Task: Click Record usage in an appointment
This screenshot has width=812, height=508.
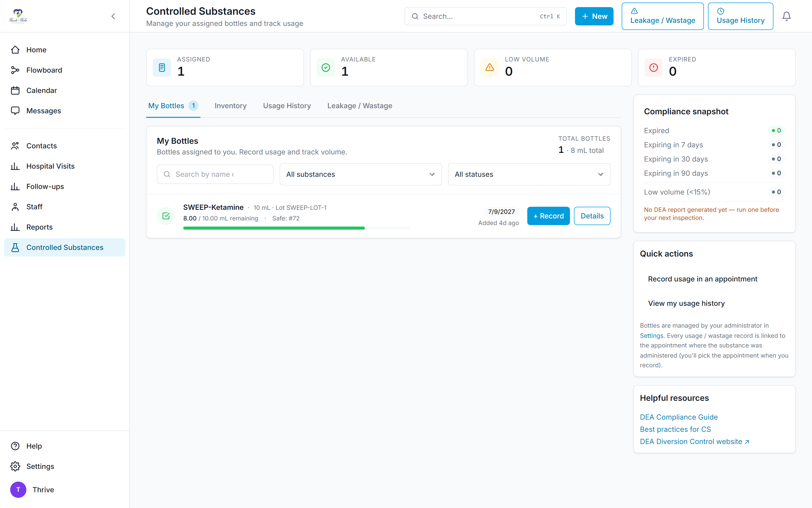Action: point(703,279)
